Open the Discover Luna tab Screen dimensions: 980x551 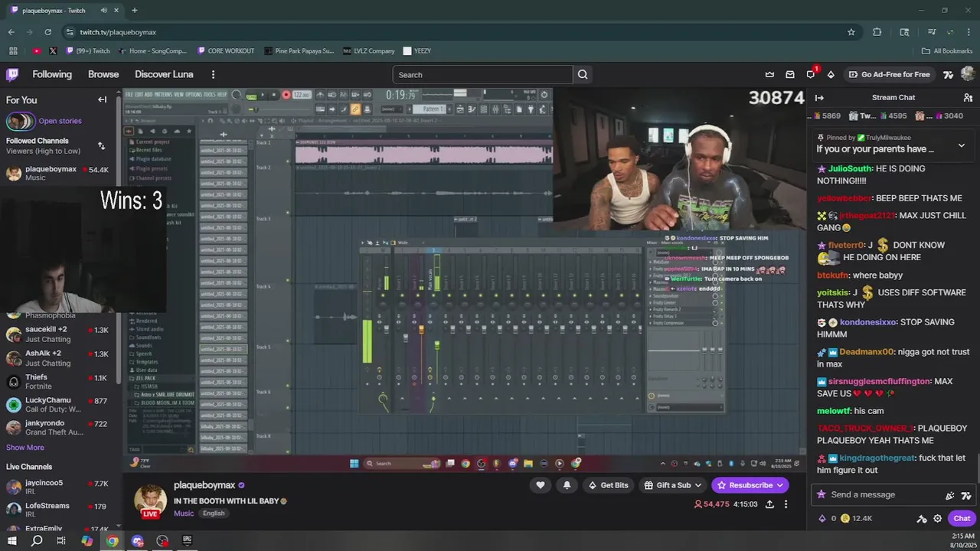point(164,74)
